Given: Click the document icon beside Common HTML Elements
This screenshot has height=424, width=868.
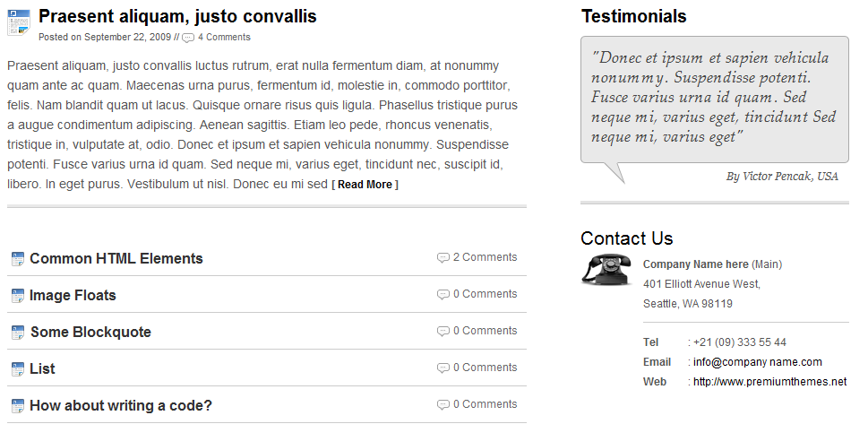Looking at the screenshot, I should [x=18, y=259].
